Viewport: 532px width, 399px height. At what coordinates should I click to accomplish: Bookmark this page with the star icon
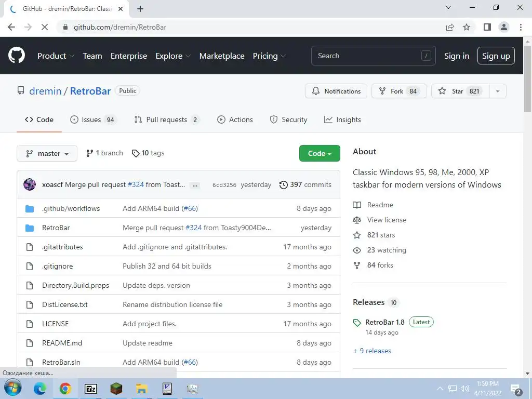coord(467,27)
